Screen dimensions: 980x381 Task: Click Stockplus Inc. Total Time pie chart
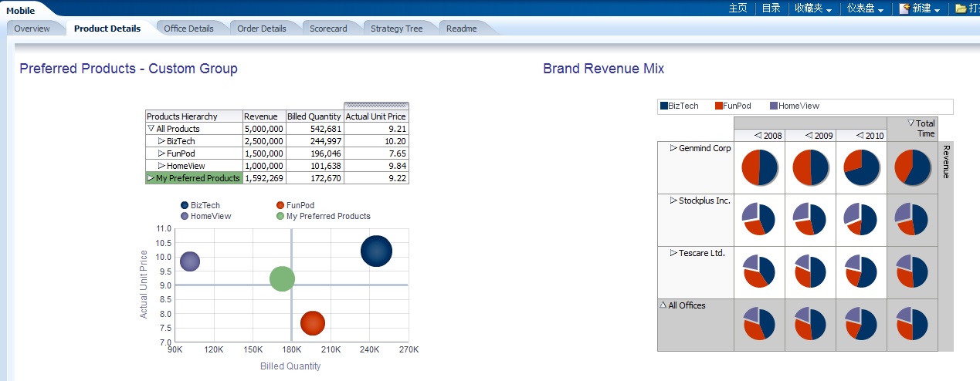(x=912, y=220)
